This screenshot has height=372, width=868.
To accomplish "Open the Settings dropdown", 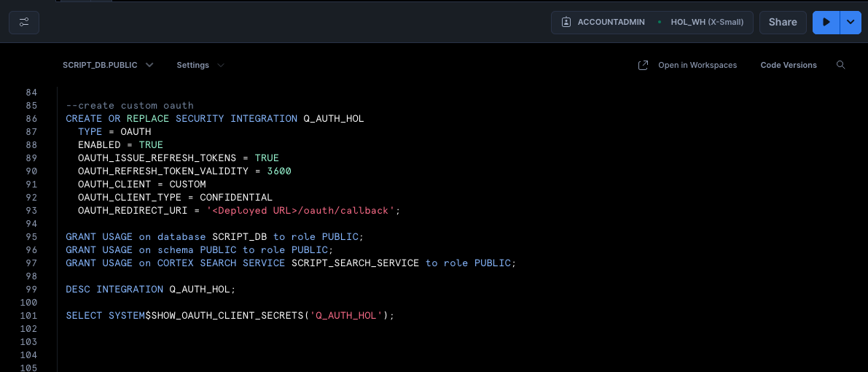I will (x=200, y=65).
